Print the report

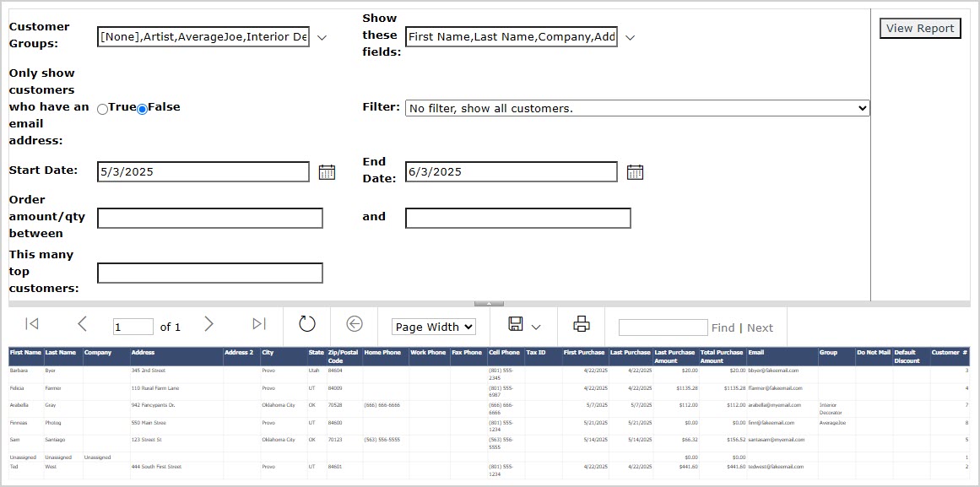point(581,325)
